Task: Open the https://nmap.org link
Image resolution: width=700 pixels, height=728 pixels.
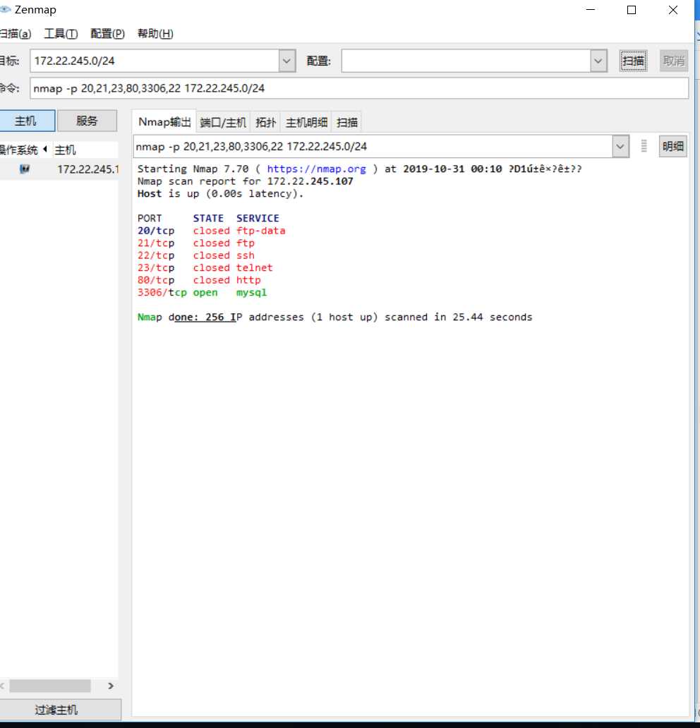Action: [316, 169]
